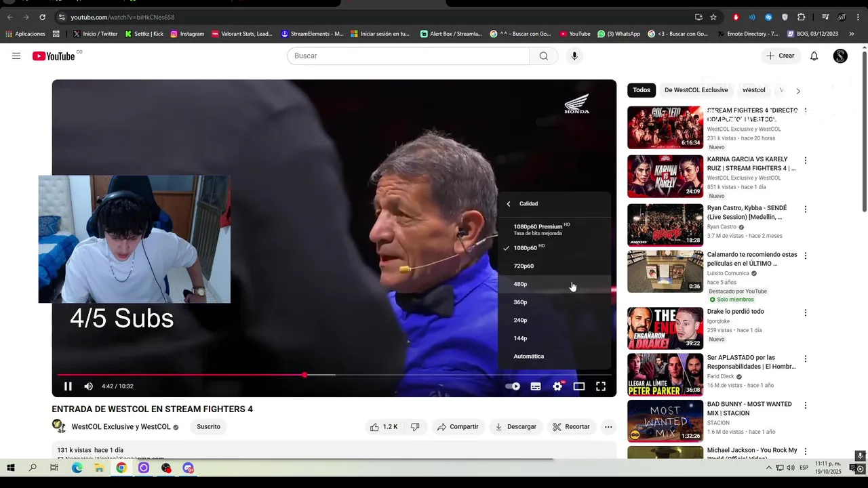This screenshot has width=868, height=488.
Task: Click the search magnifier button
Action: 544,56
